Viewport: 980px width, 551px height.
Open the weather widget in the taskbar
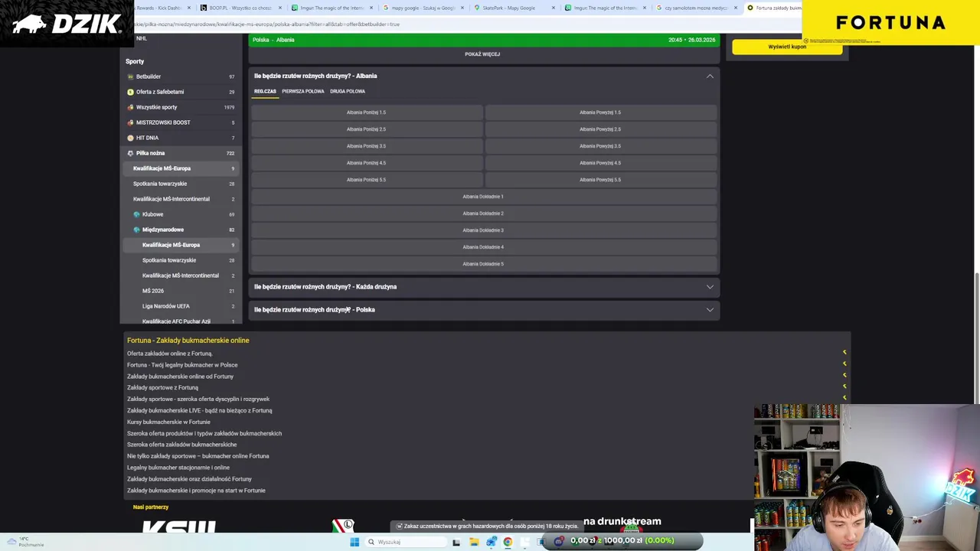pyautogui.click(x=24, y=542)
